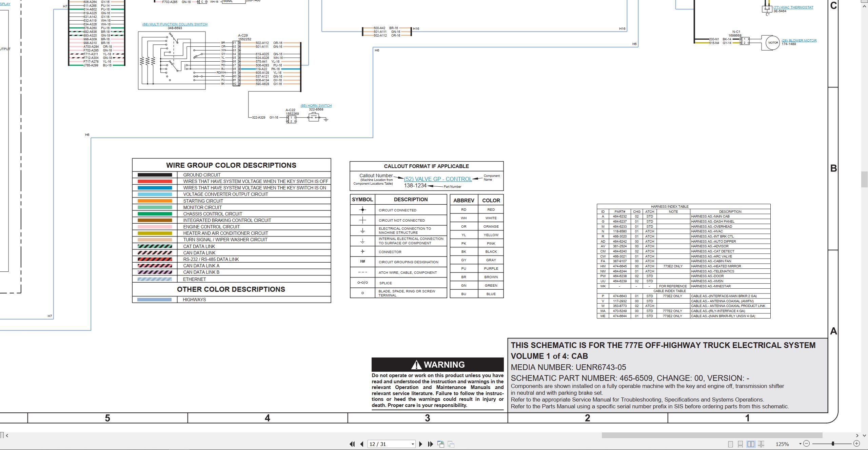The width and height of the screenshot is (868, 450).
Task: Click the 322-A329 GY-16 wire label
Action: 265,118
